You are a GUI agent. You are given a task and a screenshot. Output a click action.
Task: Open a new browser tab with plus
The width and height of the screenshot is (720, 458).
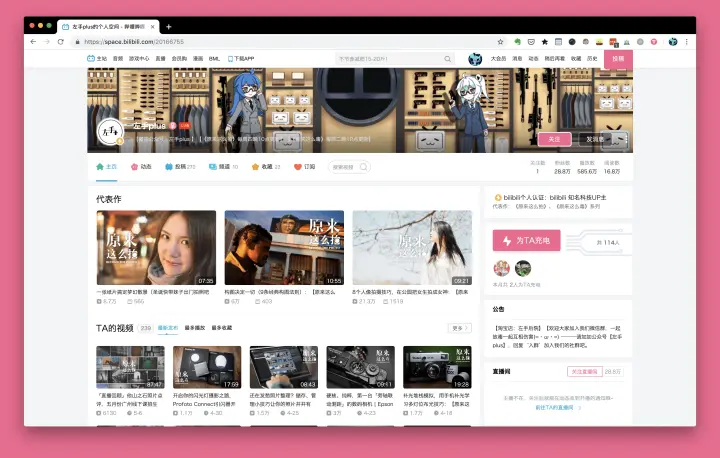[169, 27]
